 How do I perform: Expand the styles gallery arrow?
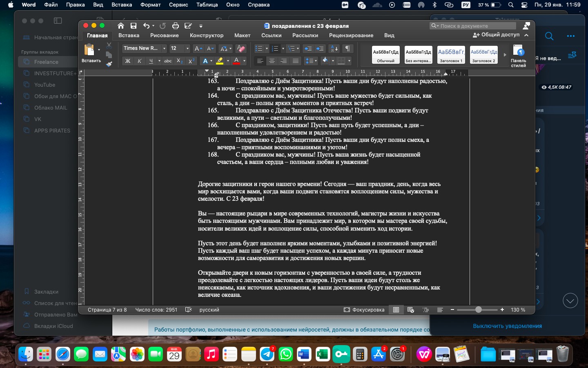pyautogui.click(x=505, y=55)
